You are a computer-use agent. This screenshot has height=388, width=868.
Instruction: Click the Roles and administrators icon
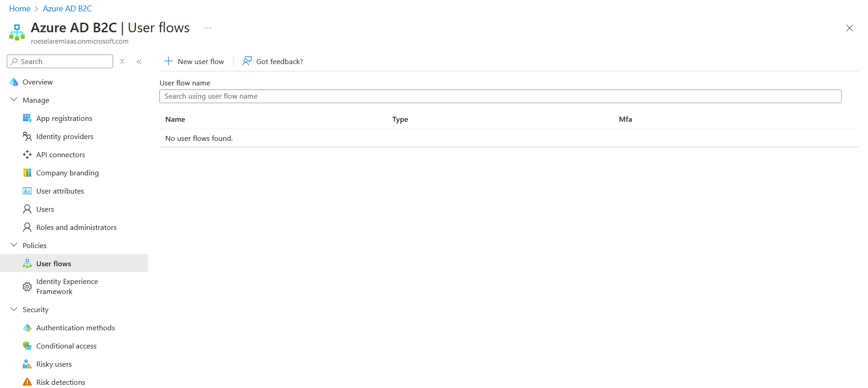coord(27,227)
